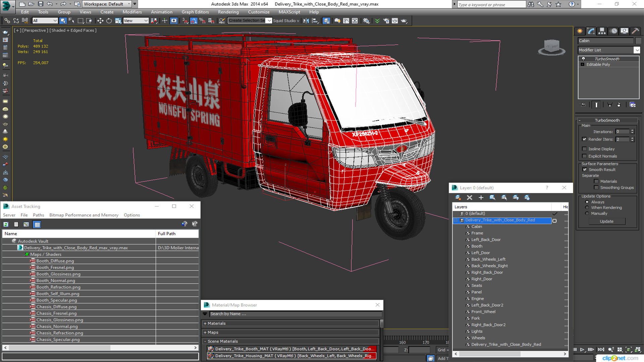Open the Modifiers menu
The width and height of the screenshot is (644, 362).
[132, 12]
